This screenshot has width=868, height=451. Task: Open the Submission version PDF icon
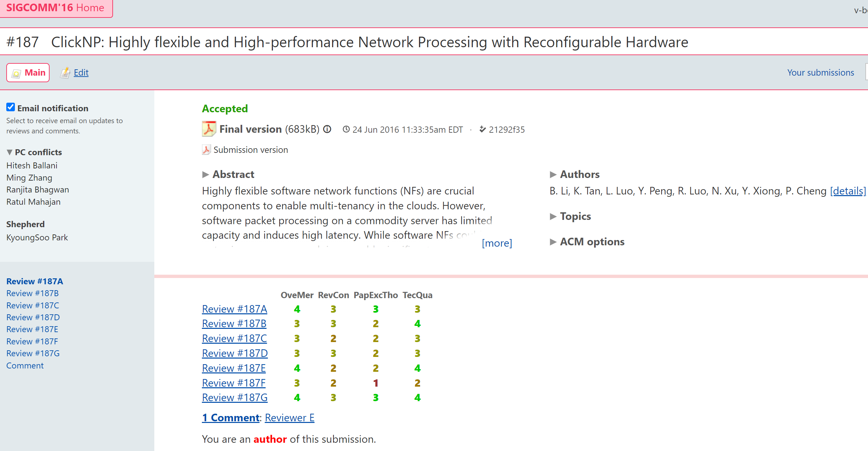point(206,150)
